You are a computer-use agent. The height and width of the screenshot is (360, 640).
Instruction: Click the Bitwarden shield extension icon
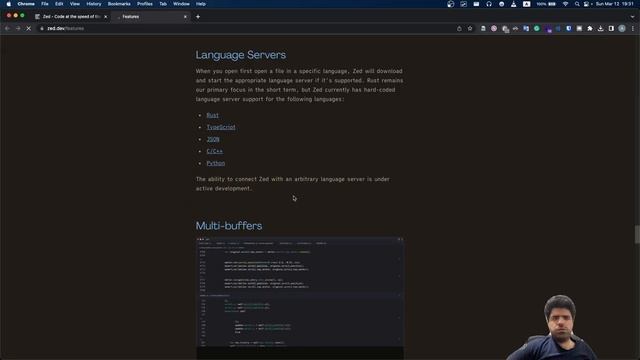(x=569, y=29)
